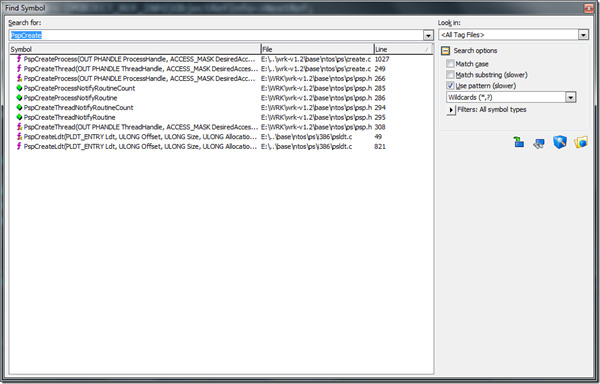Click the blue monitors icon near Filters
600x384 pixels.
click(x=539, y=143)
